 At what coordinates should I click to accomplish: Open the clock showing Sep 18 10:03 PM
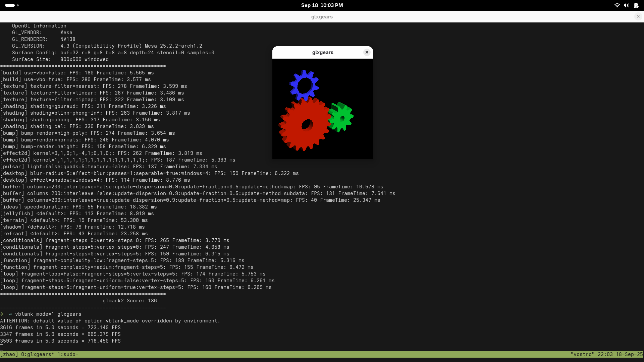coord(322,5)
